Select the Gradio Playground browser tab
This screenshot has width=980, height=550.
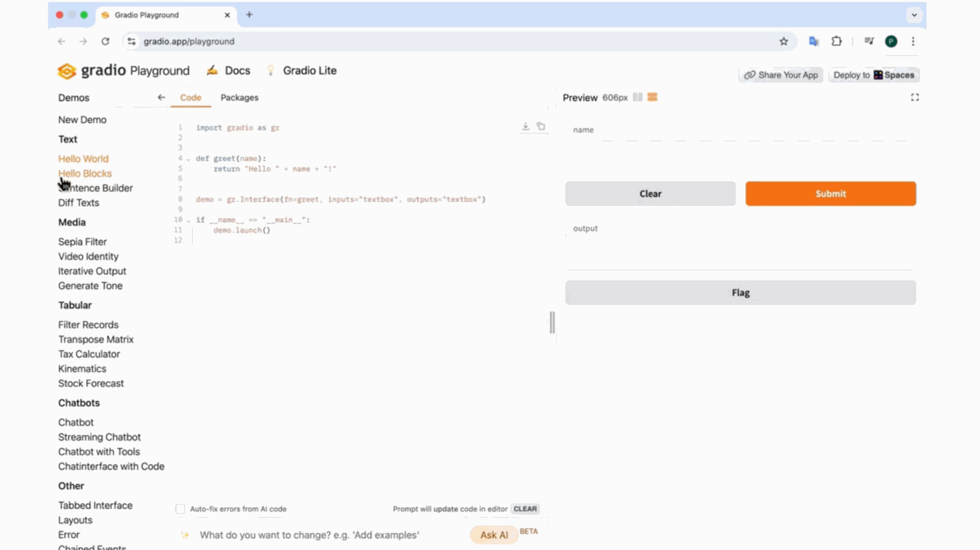(165, 15)
